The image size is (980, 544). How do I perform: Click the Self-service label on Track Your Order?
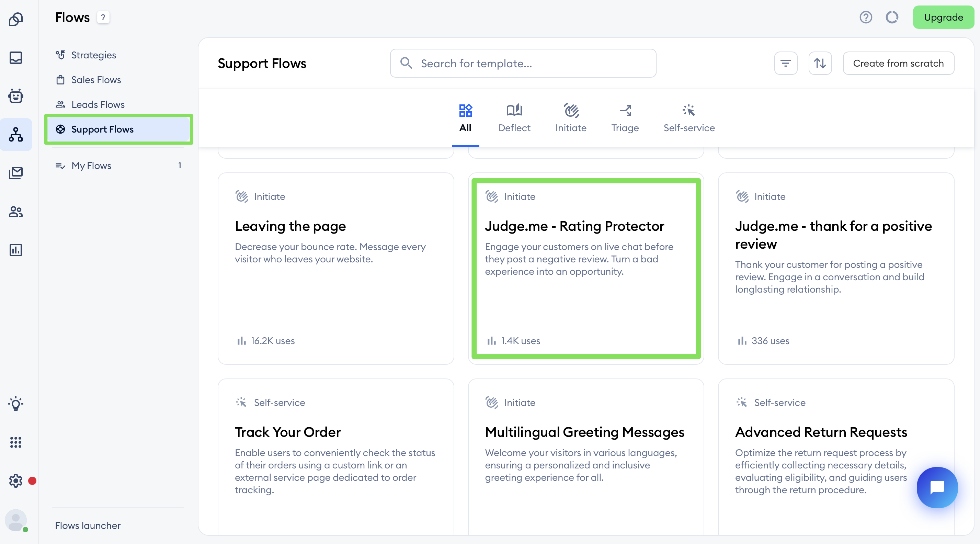(279, 403)
